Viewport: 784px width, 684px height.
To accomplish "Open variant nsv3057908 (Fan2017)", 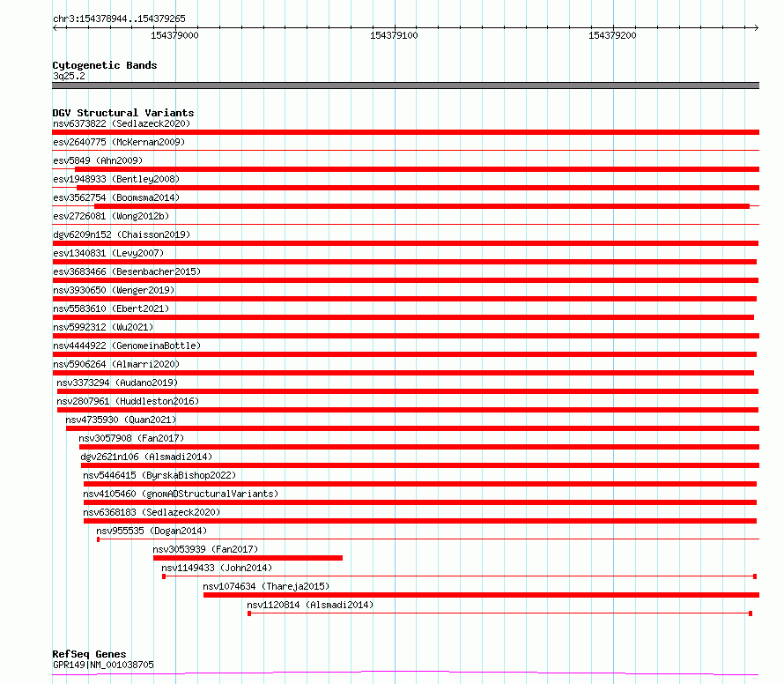I will point(131,438).
